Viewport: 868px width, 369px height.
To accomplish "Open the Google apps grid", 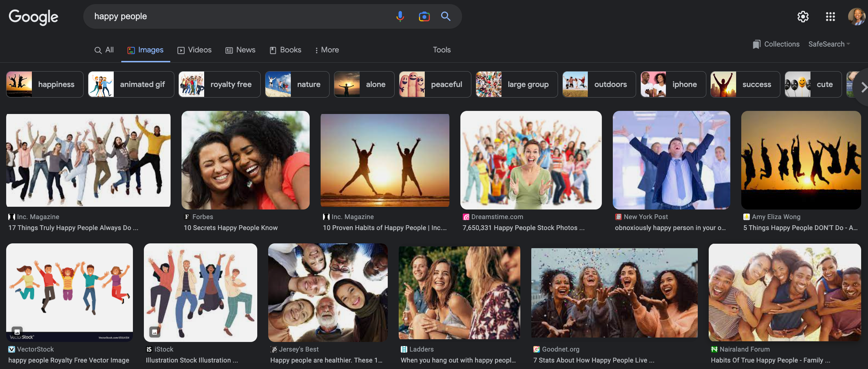I will pyautogui.click(x=830, y=16).
